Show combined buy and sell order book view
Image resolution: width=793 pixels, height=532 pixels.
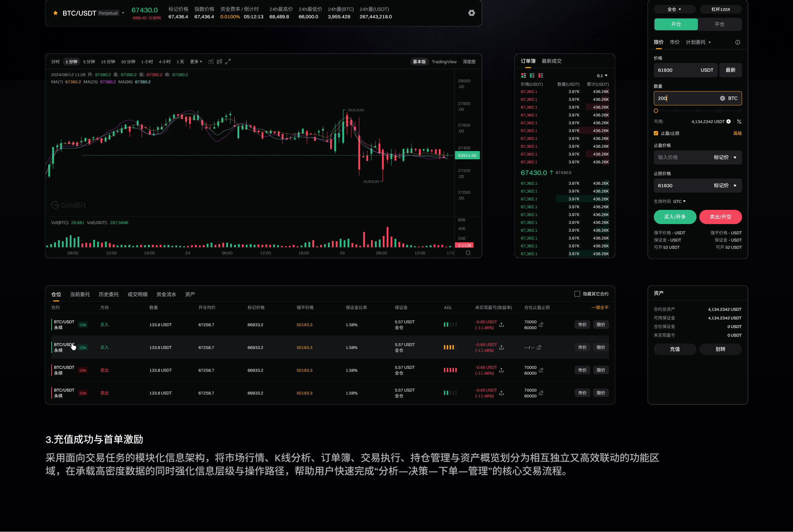(x=523, y=75)
